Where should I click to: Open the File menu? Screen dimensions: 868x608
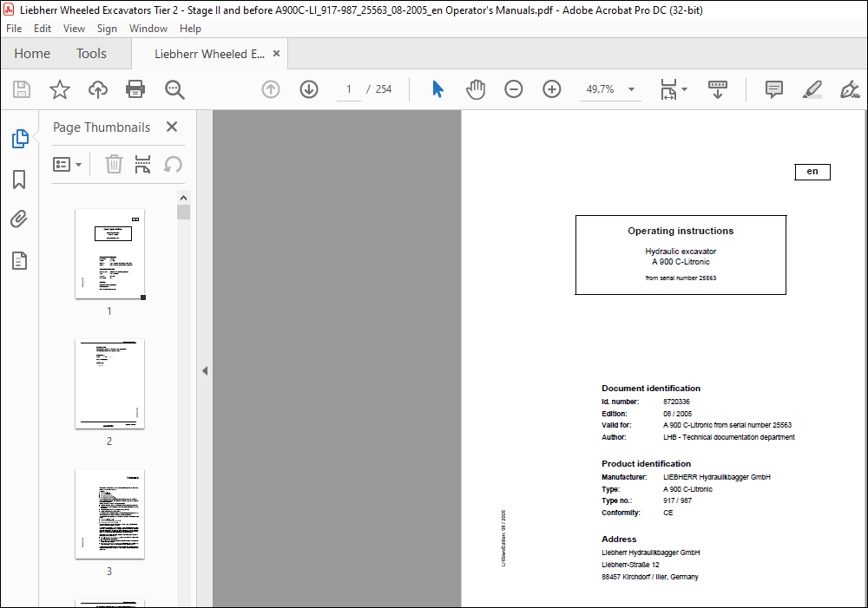click(x=14, y=29)
